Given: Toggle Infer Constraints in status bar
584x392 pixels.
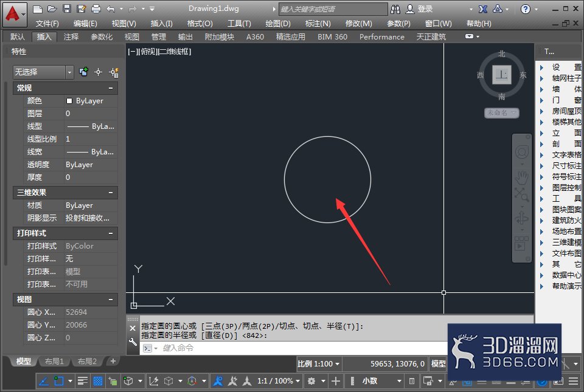Looking at the screenshot, I should (x=44, y=381).
